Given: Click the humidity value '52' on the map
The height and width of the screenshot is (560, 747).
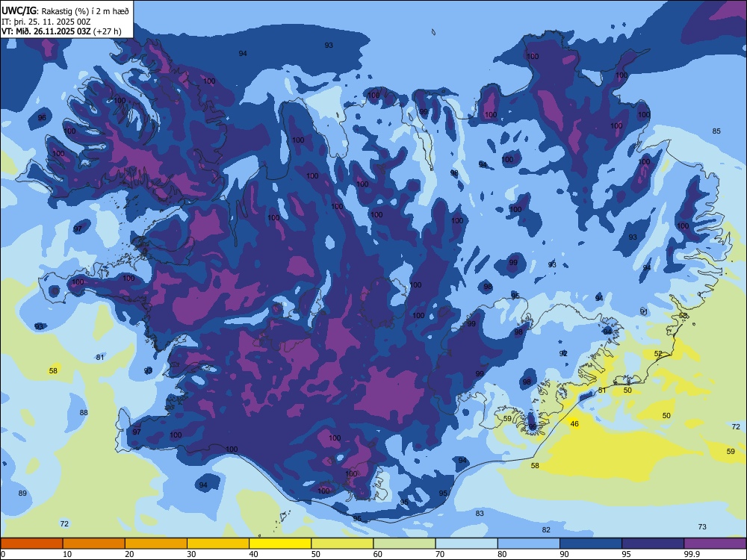Looking at the screenshot, I should (x=658, y=354).
